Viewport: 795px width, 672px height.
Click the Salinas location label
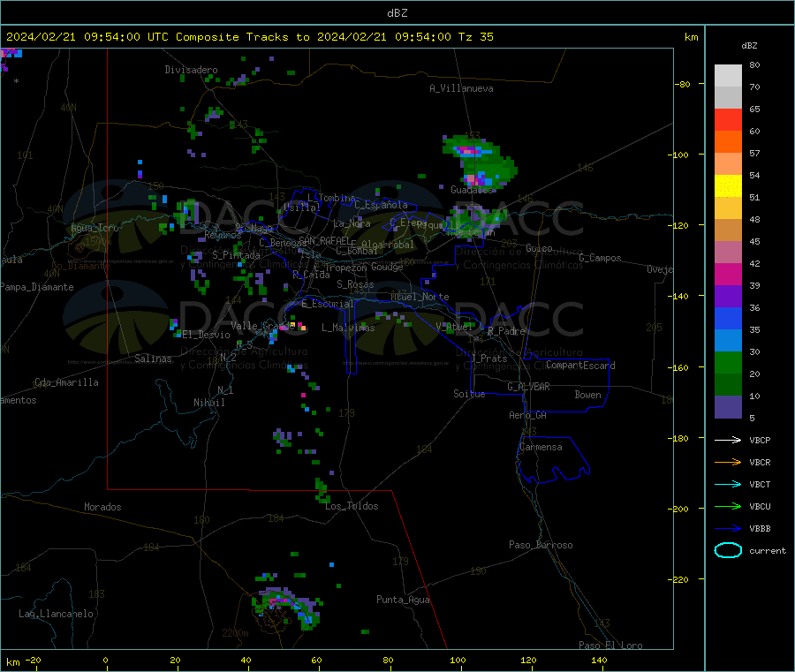(x=153, y=359)
